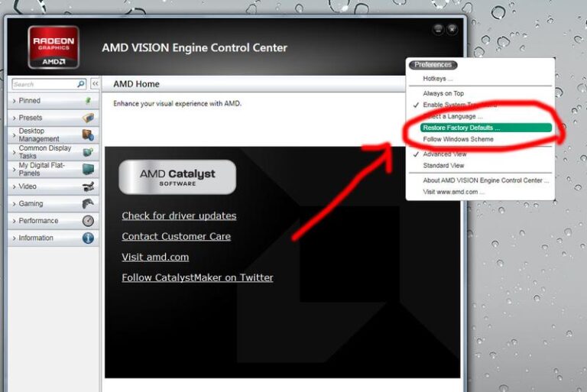Collapse the sidebar with double-arrow button
This screenshot has width=587, height=392.
95,84
